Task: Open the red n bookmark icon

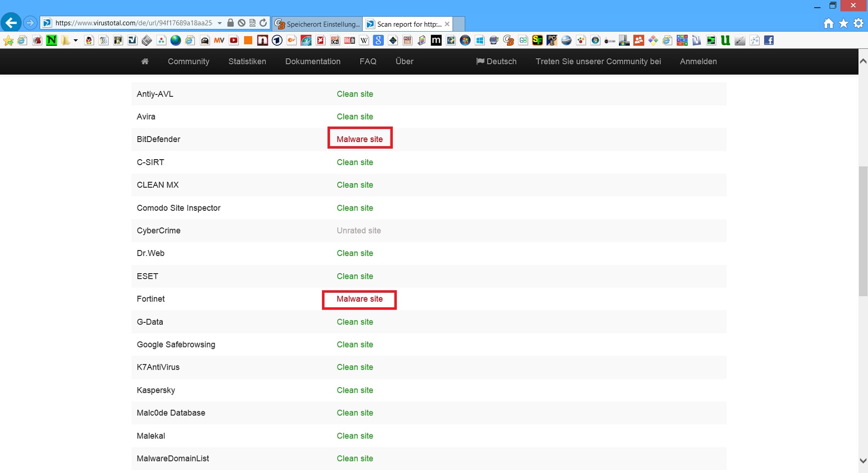Action: pos(262,41)
